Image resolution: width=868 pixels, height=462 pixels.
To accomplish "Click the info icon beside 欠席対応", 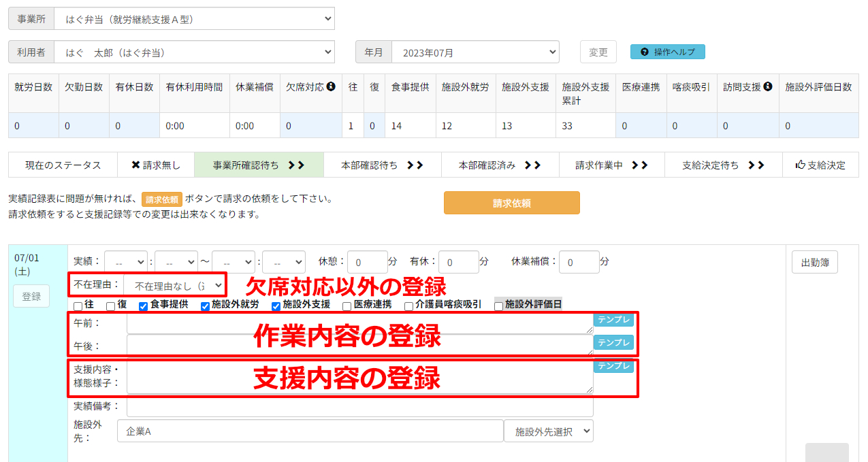I will click(x=331, y=87).
